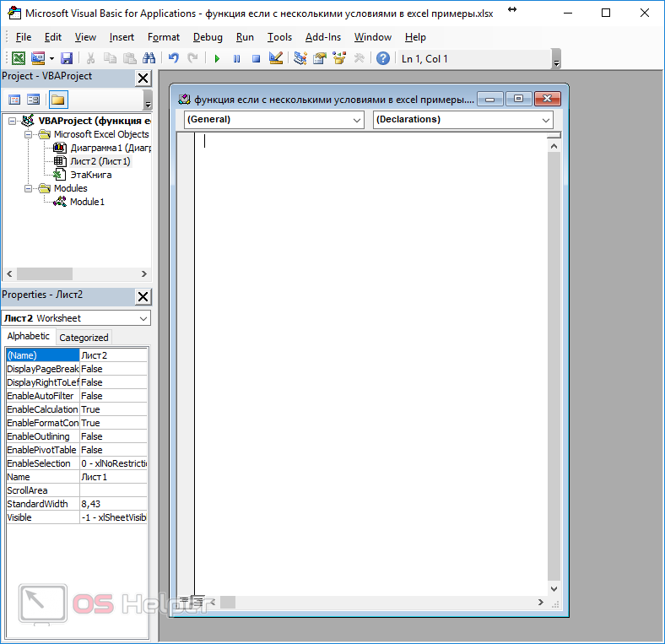Click toolbar options overflow arrow
This screenshot has height=644, width=665.
557,59
